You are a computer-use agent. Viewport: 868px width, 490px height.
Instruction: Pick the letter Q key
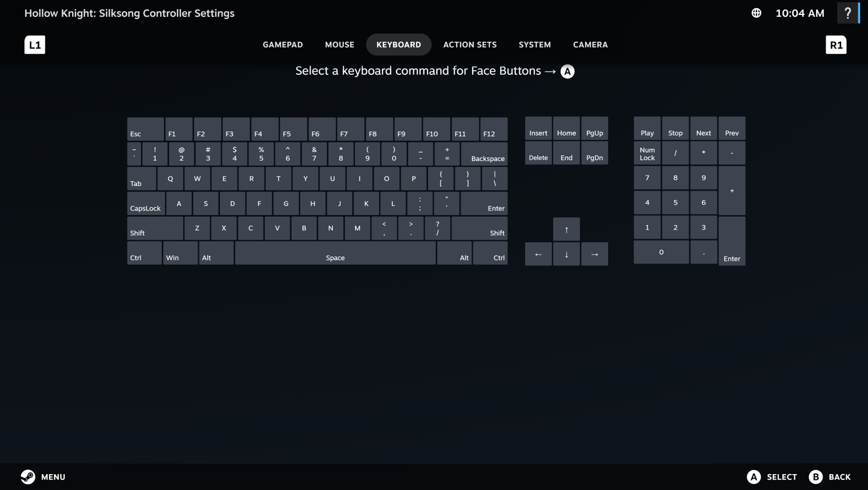(170, 178)
